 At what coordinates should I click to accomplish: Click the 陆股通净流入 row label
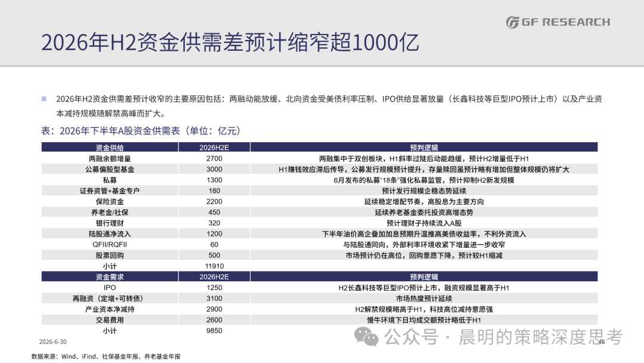[110, 233]
